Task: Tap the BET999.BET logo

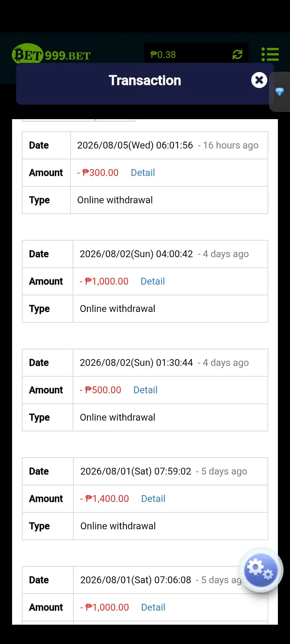Action: pos(52,54)
